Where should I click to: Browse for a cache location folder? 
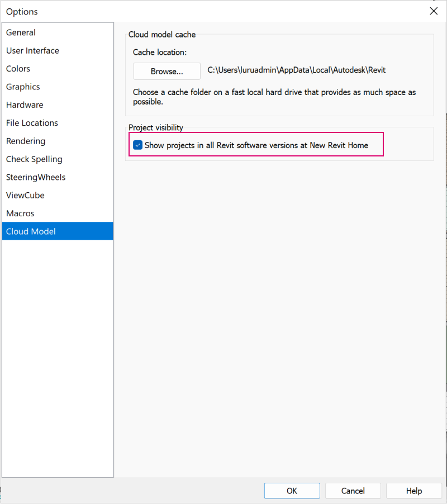click(x=167, y=71)
